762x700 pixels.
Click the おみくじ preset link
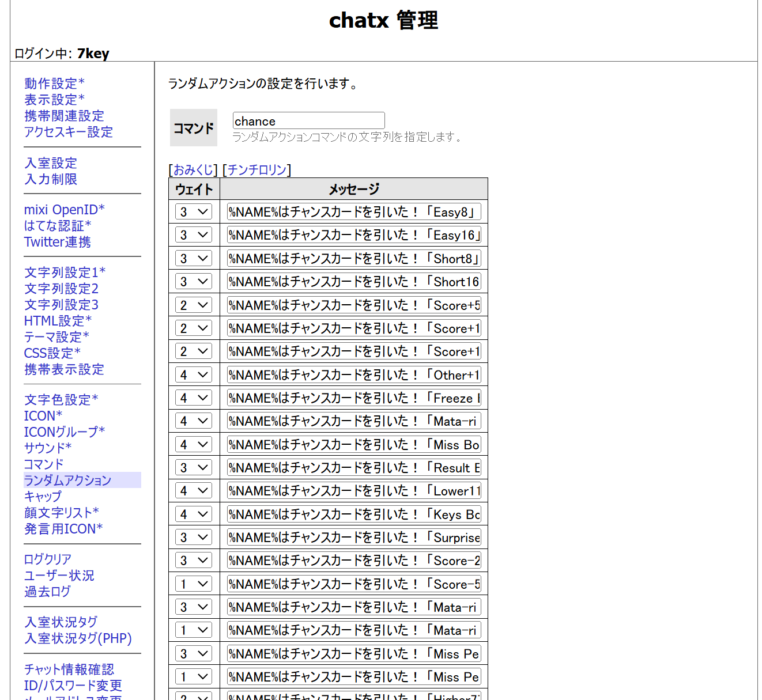click(193, 170)
